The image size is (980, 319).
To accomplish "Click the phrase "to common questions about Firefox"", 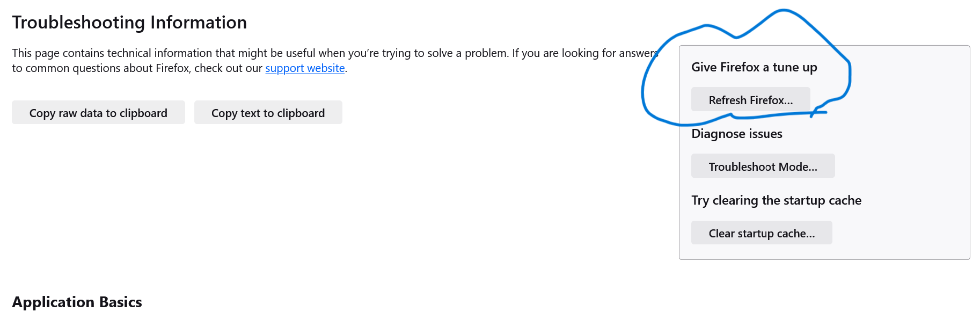I will 101,68.
